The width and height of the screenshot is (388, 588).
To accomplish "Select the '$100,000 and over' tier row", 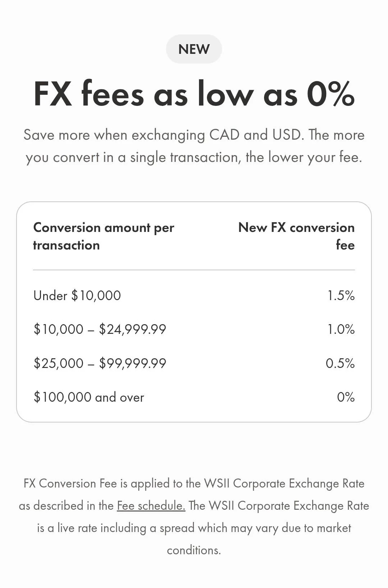I will pos(89,397).
